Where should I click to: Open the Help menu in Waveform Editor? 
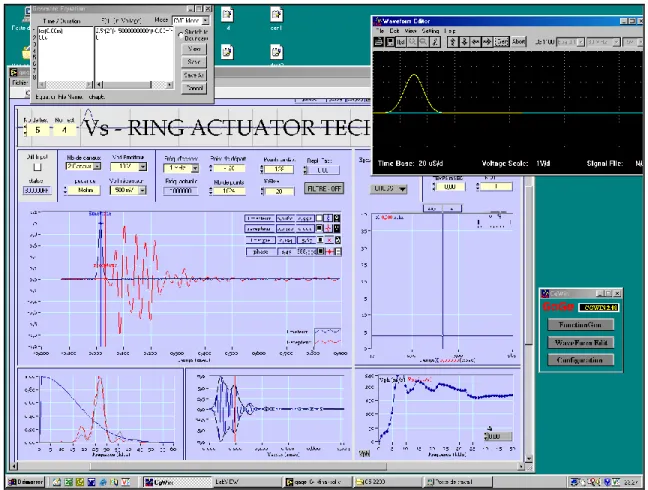coord(450,31)
